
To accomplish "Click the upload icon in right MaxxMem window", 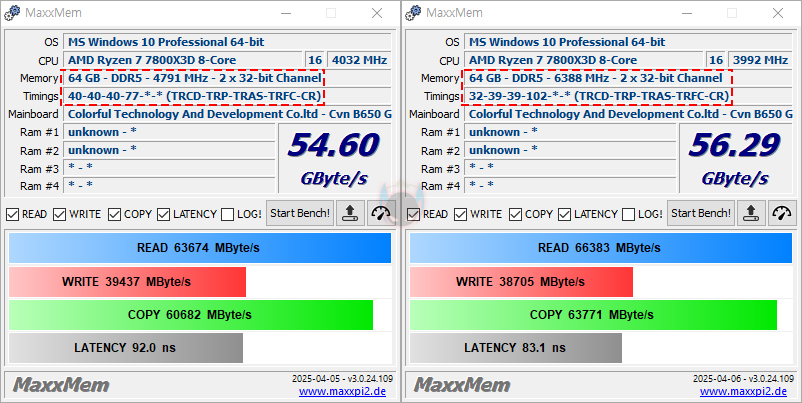I will pos(751,213).
